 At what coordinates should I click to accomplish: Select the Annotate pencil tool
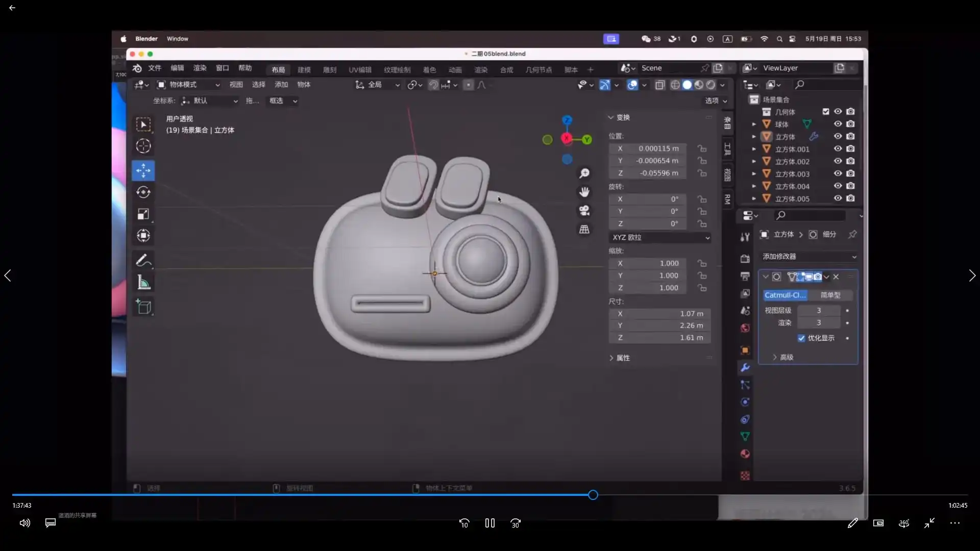click(143, 261)
